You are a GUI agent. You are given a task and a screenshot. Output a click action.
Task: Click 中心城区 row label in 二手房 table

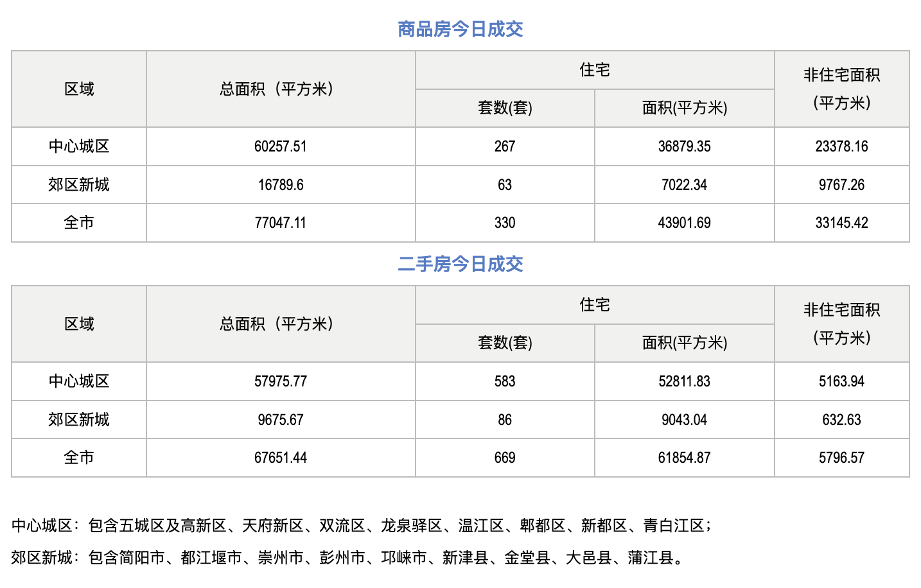point(79,381)
